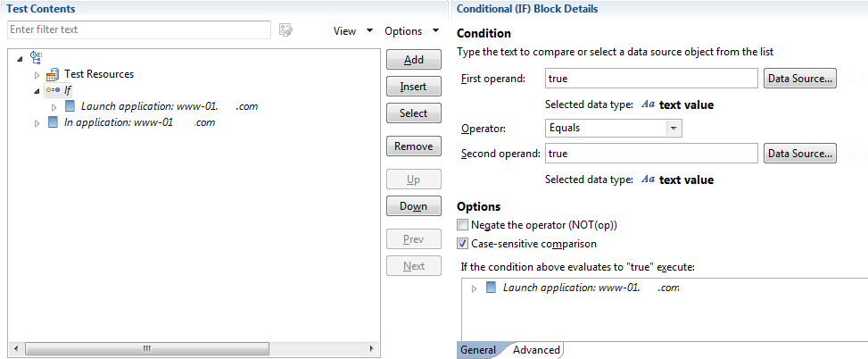
Task: Select Launch application text under If node
Action: pyautogui.click(x=169, y=105)
